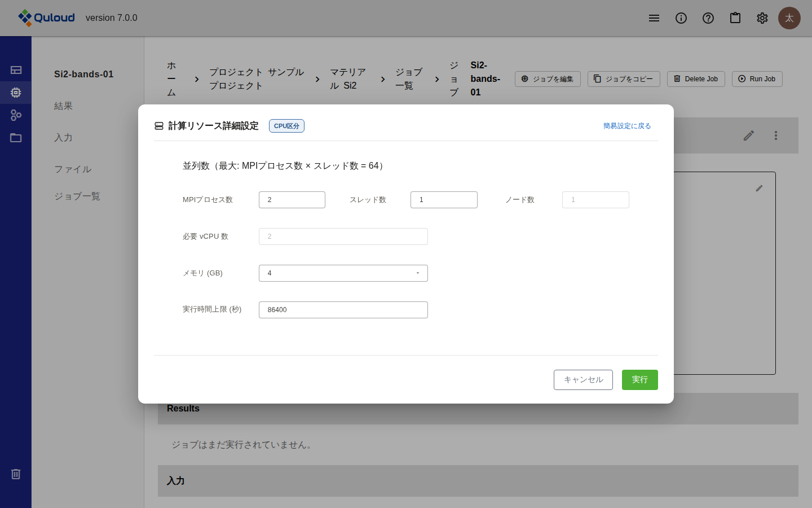Select the shapes icon in left sidebar
The image size is (812, 508).
point(16,115)
